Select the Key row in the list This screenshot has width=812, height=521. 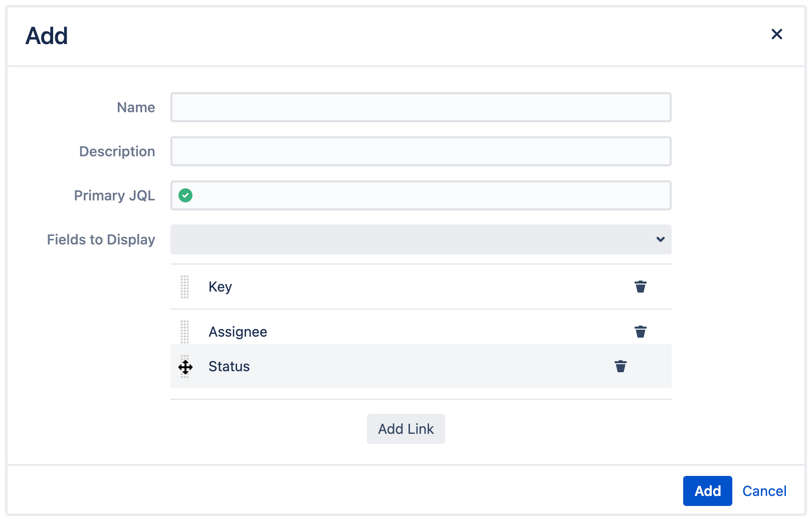point(351,287)
